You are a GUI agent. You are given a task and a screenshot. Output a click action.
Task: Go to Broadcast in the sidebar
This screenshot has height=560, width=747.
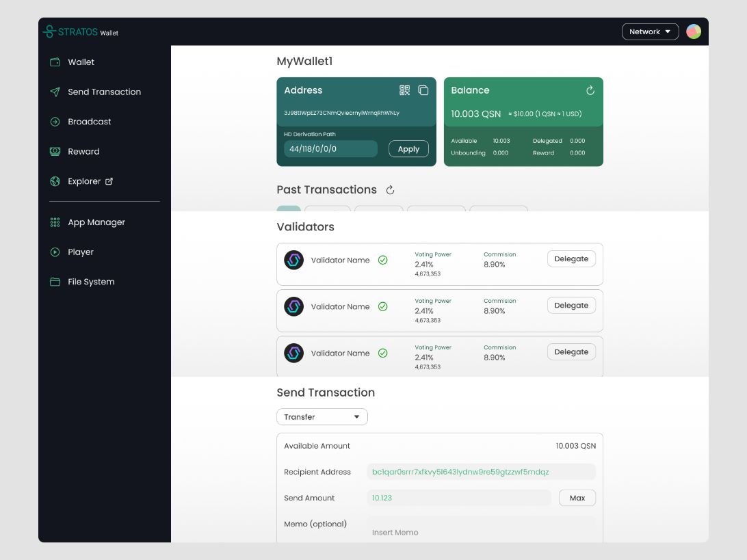pyautogui.click(x=89, y=122)
